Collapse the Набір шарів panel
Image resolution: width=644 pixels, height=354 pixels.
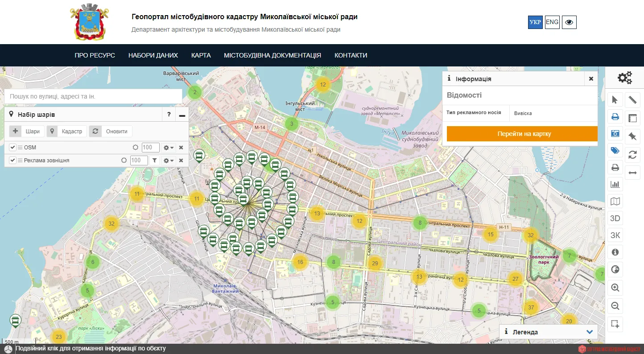coord(182,115)
